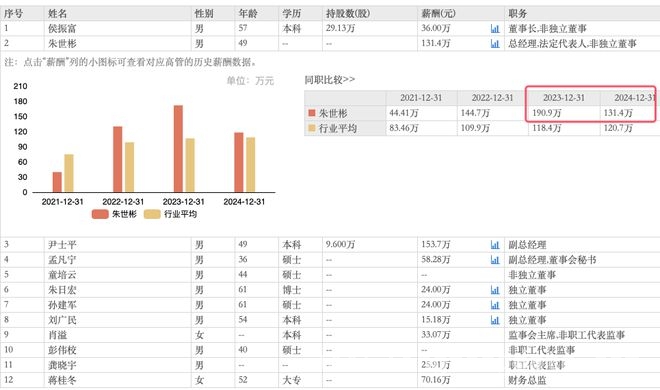Image resolution: width=660 pixels, height=390 pixels.
Task: Toggle 行业平均 series in chart legend
Action: tap(170, 214)
